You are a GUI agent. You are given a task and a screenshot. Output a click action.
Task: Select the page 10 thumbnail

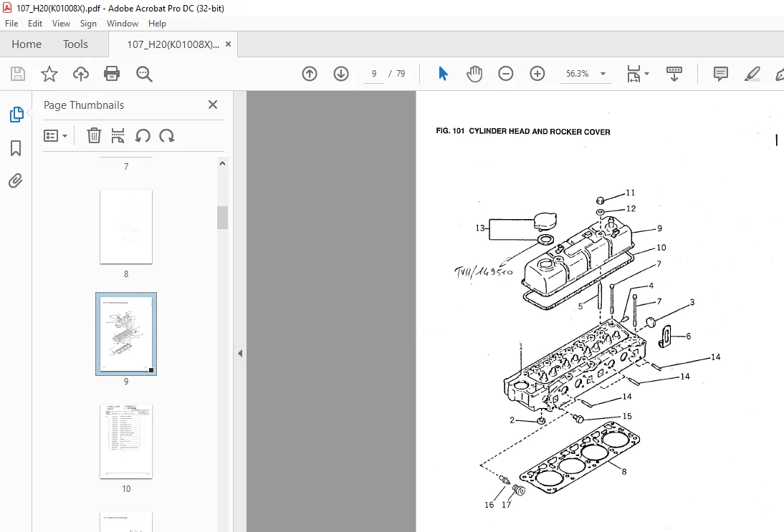[x=126, y=442]
